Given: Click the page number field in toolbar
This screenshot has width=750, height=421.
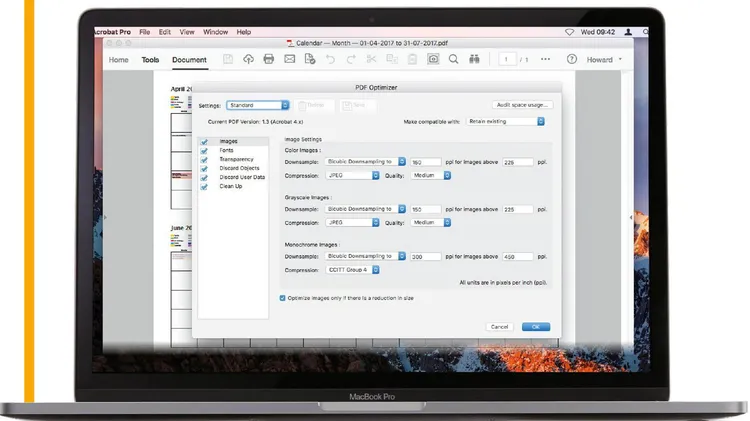Looking at the screenshot, I should (507, 59).
